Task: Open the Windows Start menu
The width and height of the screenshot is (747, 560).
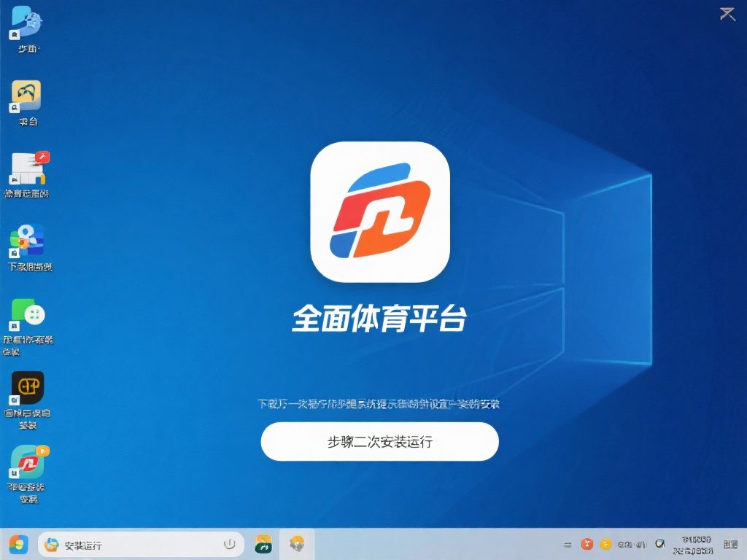Action: click(x=18, y=544)
